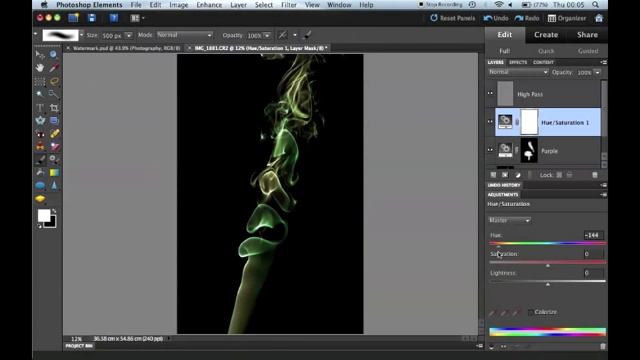Reset default foreground and background colors
640x360 pixels.
[40, 226]
